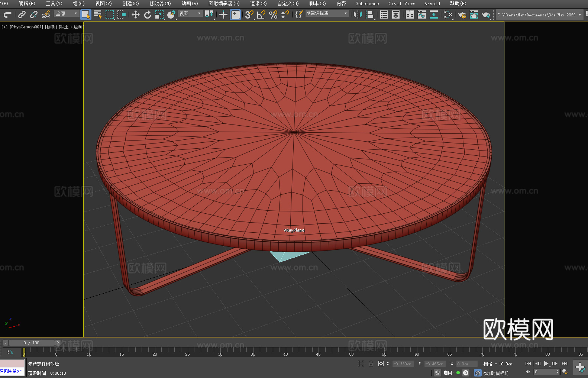Choose the Rectangular Selection Region icon
This screenshot has width=588, height=378.
pos(110,14)
